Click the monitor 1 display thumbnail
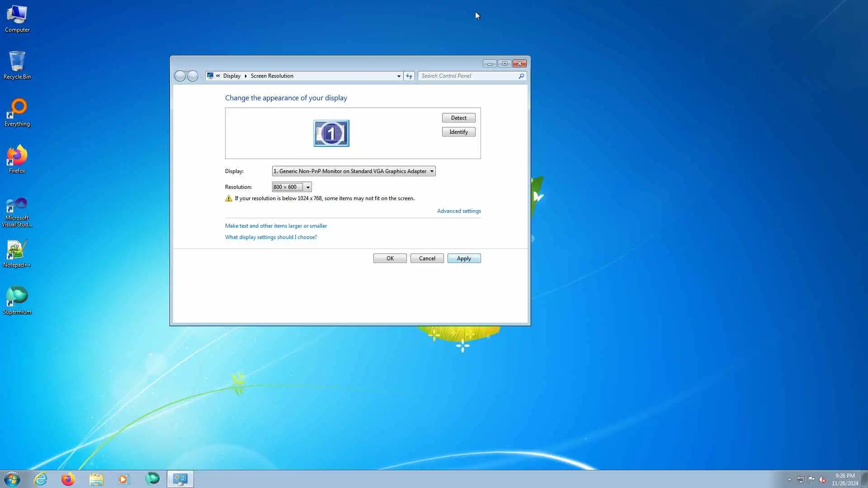868x488 pixels. coord(331,133)
